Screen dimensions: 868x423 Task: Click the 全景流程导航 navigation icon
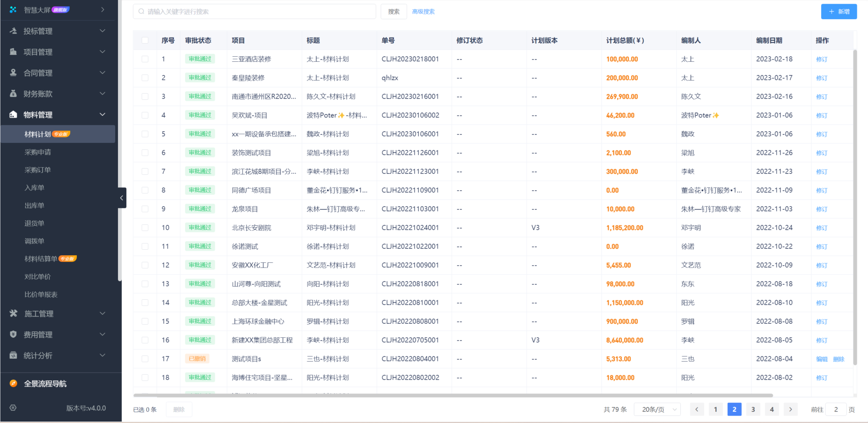click(x=13, y=383)
